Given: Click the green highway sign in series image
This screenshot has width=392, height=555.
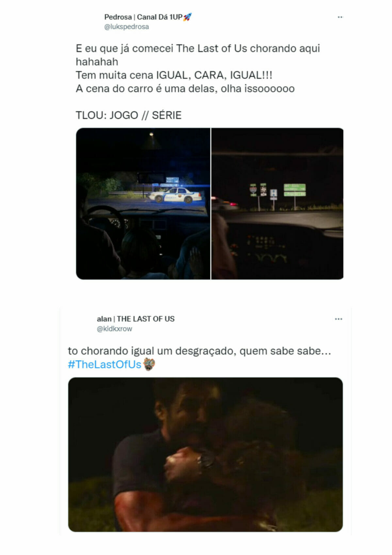Looking at the screenshot, I should [294, 190].
